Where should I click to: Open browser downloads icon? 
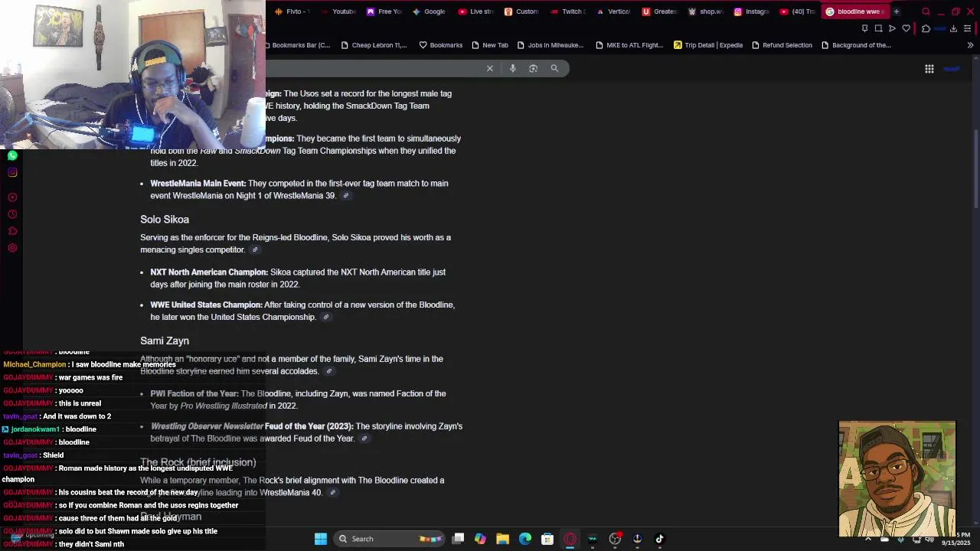click(x=953, y=28)
